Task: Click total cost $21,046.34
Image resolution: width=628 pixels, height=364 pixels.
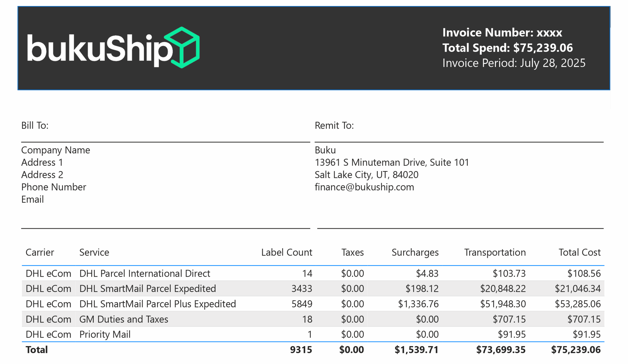Action: pos(578,289)
